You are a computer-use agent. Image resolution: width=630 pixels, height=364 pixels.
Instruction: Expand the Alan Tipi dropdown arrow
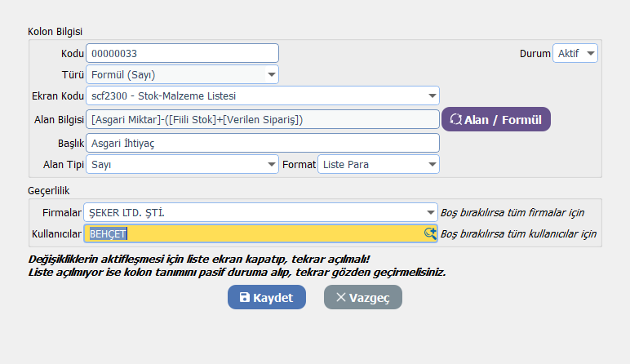(x=272, y=165)
